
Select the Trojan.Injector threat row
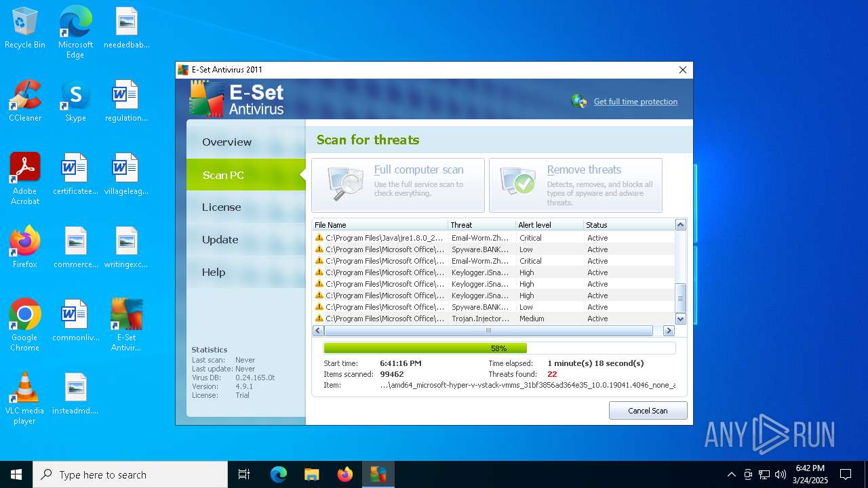(x=493, y=319)
